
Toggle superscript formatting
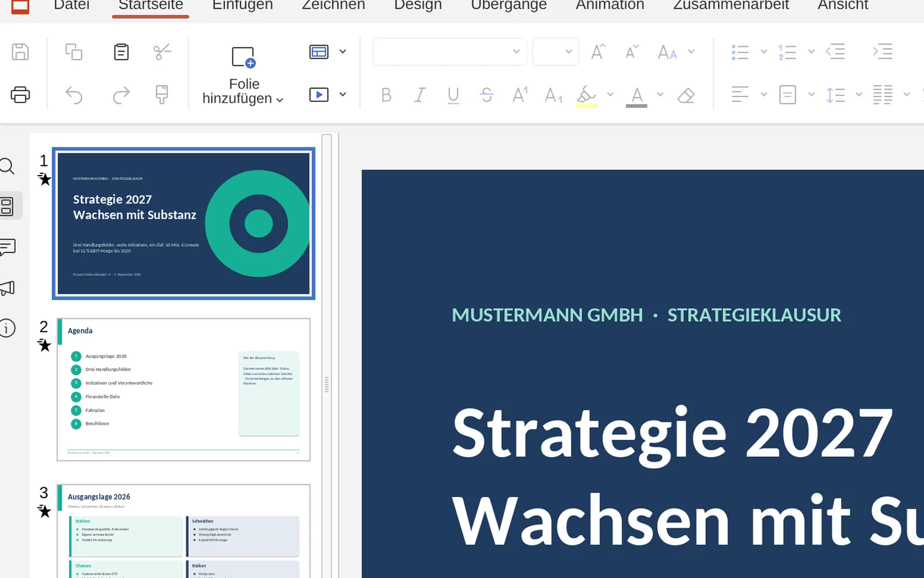520,95
